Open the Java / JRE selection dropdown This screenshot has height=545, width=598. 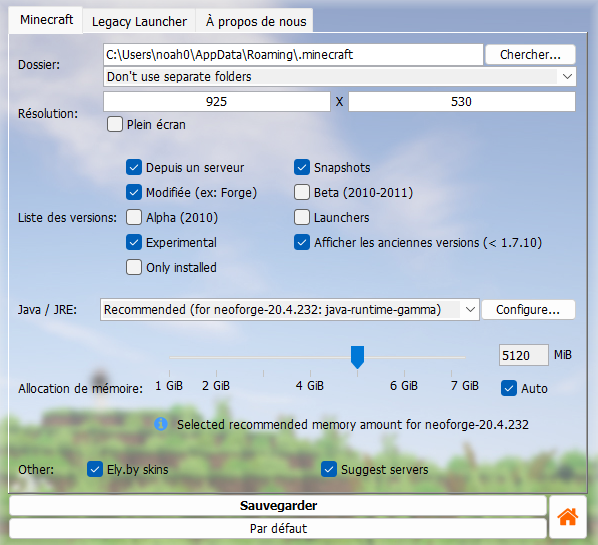289,310
